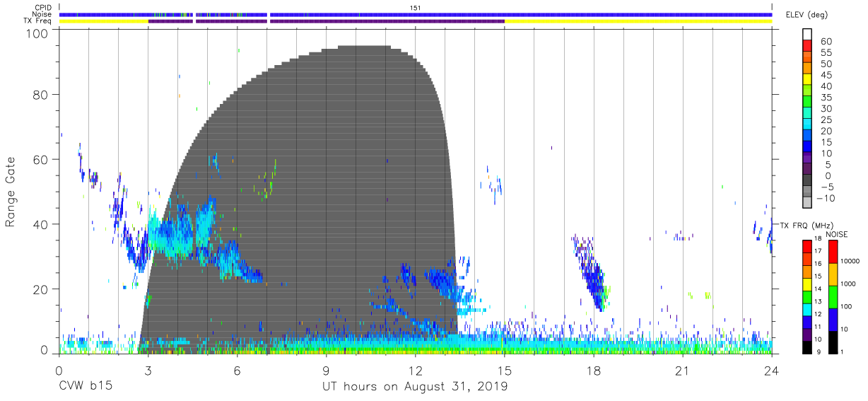Screen dimensions: 868x401
Task: Click the 'Noise' row label at top
Action: [42, 14]
